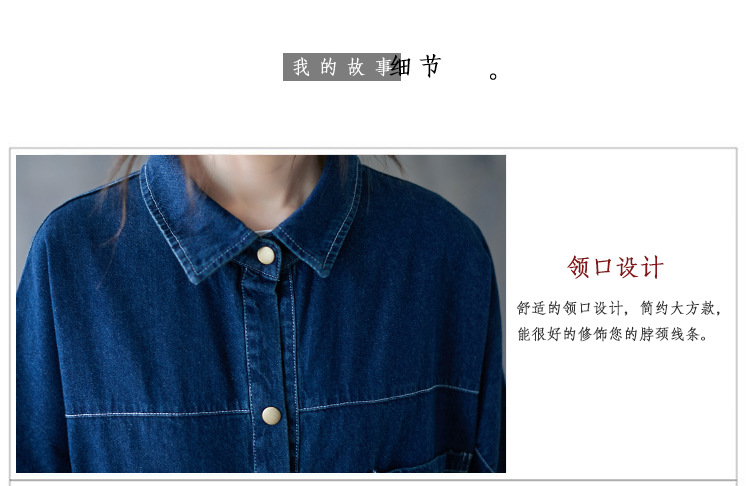Screen dimensions: 750x486
Task: Click the gray backdrop in photo's upper-left corner
Action: pyautogui.click(x=57, y=182)
